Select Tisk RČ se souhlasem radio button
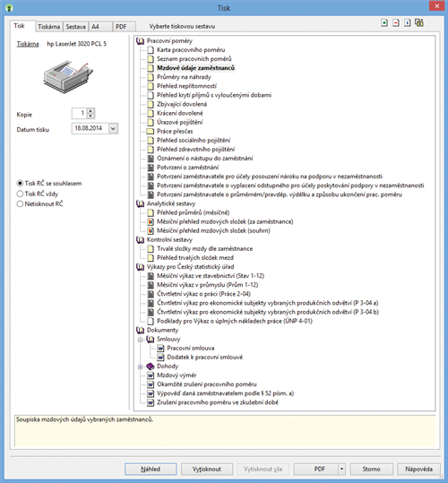This screenshot has width=448, height=483. pyautogui.click(x=20, y=184)
